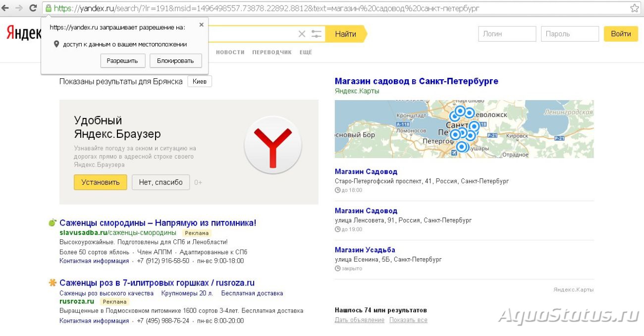The height and width of the screenshot is (336, 644).
Task: Open the Новости tab
Action: (x=230, y=52)
